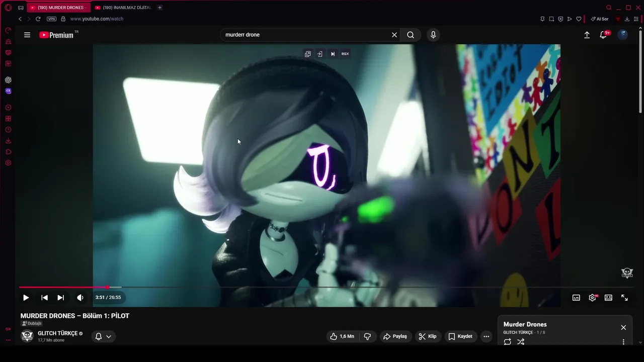644x362 pixels.
Task: Share the video with Paylaş
Action: (396, 336)
